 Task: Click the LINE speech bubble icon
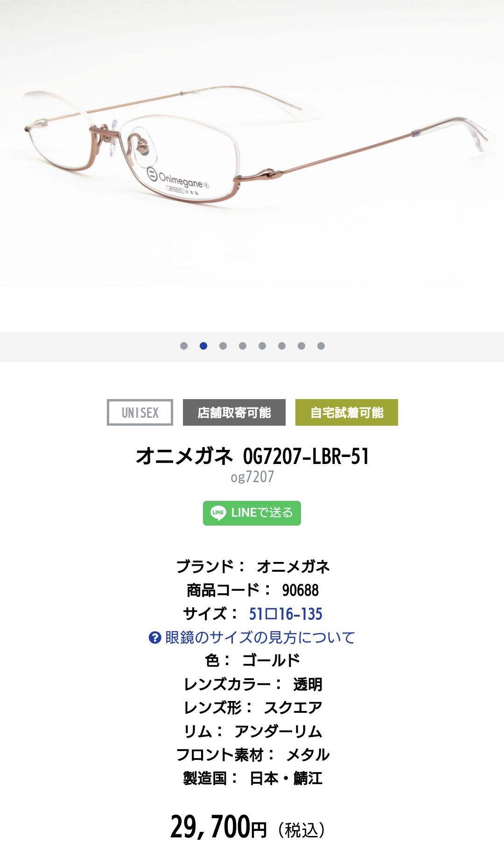pyautogui.click(x=218, y=513)
